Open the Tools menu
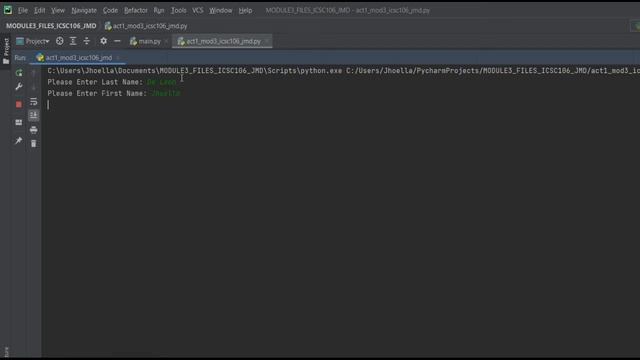The image size is (640, 360). [178, 10]
